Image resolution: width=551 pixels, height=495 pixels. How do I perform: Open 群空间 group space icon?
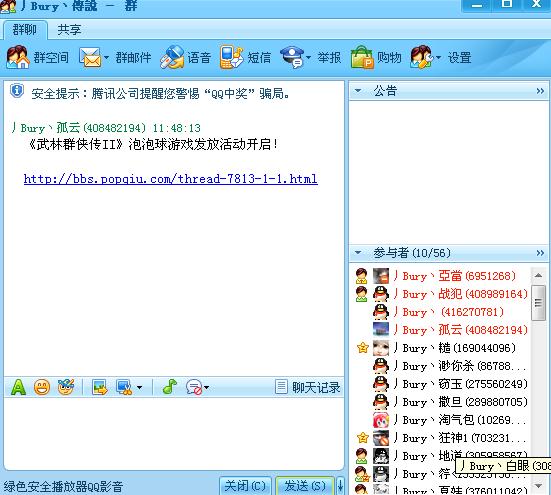click(x=18, y=57)
